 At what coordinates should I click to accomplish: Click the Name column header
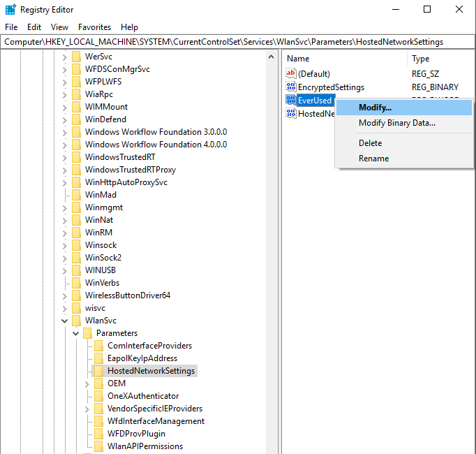(x=345, y=59)
